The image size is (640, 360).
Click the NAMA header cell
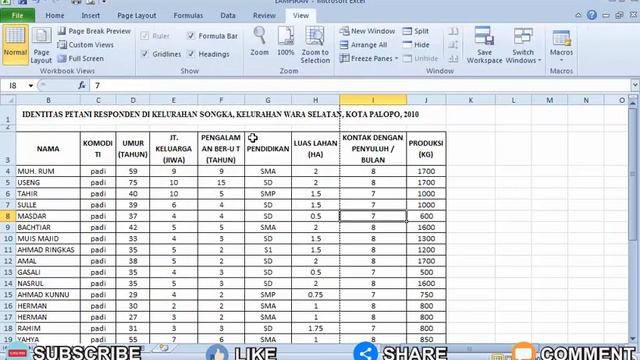click(48, 149)
